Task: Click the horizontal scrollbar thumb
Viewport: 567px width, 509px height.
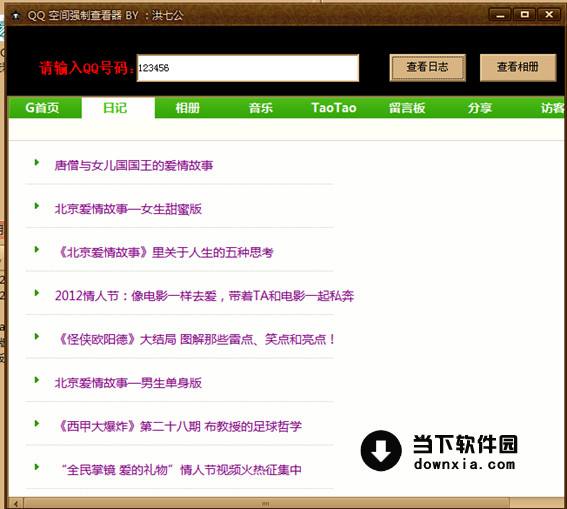Action: coord(266,503)
